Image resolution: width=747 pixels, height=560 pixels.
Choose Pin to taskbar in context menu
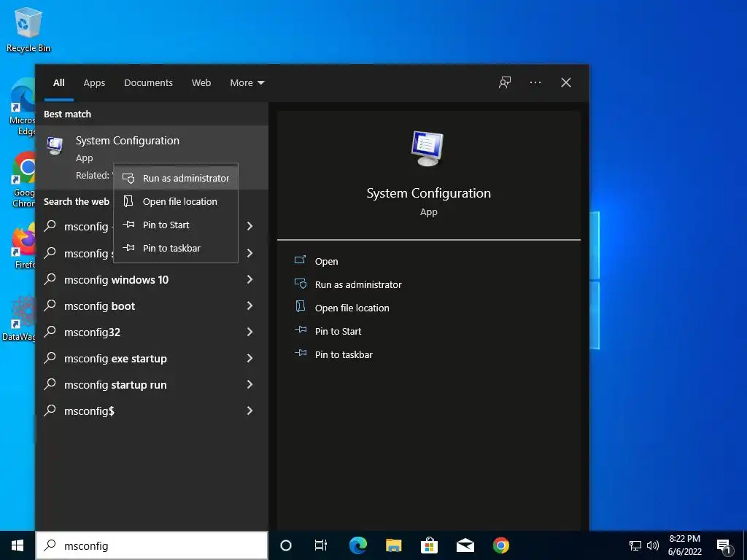click(x=176, y=248)
